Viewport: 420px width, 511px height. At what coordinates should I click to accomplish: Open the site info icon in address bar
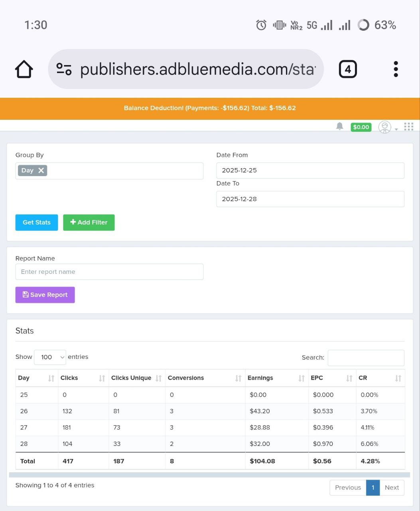[64, 69]
